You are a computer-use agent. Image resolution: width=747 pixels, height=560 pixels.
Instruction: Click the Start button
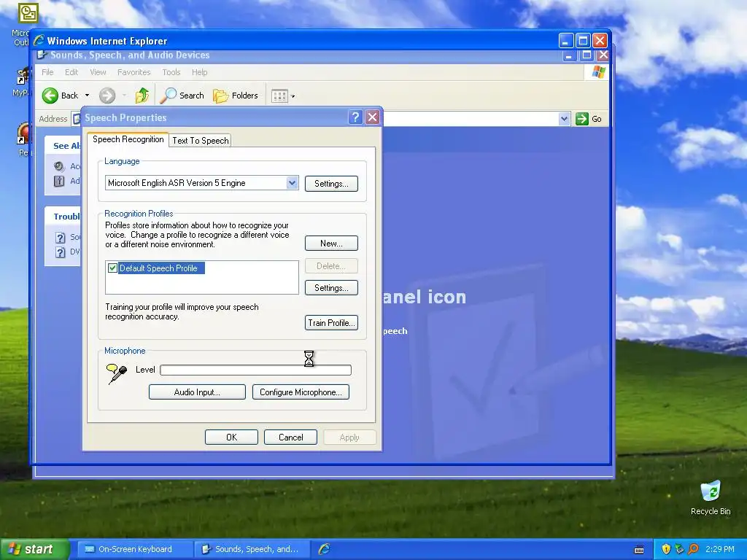coord(34,549)
